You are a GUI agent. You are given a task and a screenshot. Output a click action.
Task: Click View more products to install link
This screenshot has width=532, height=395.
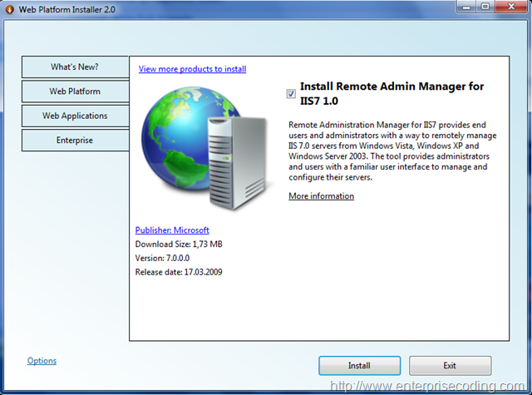tap(192, 69)
